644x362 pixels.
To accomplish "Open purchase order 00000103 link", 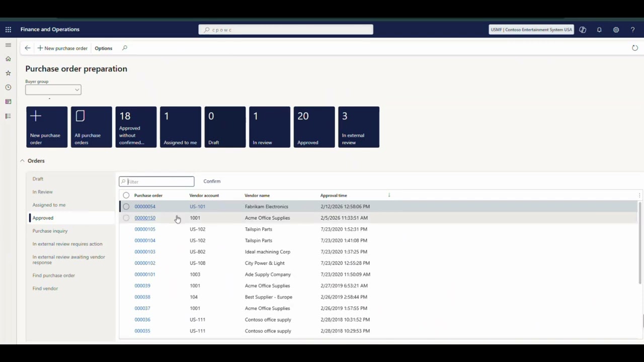I will [145, 252].
